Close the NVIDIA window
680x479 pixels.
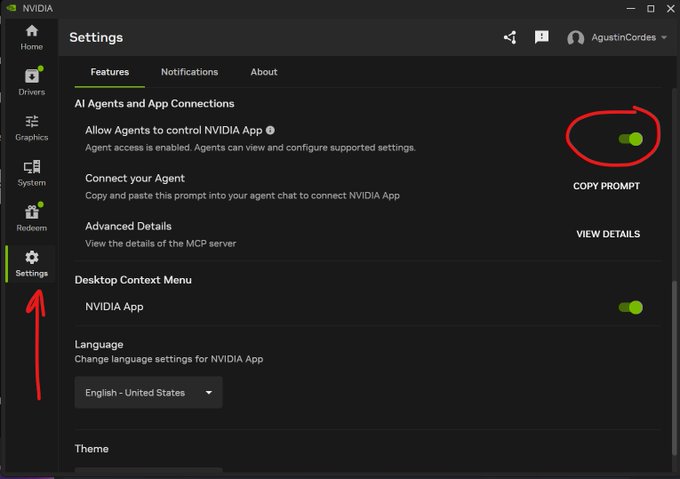click(670, 9)
